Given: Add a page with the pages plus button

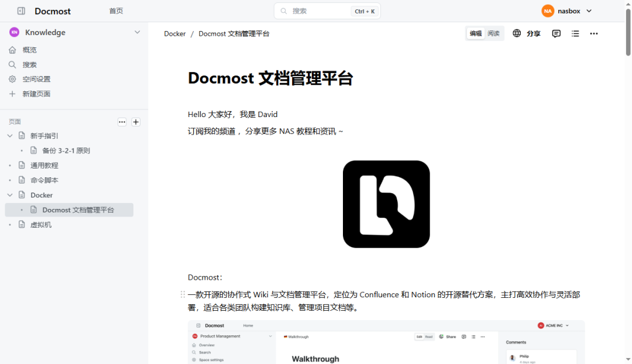Looking at the screenshot, I should pos(136,122).
